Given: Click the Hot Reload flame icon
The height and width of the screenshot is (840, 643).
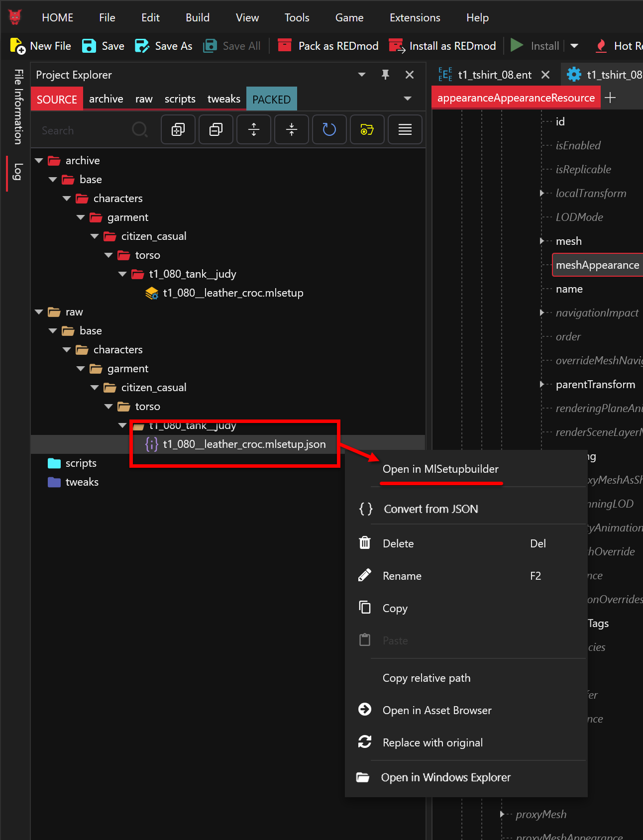Looking at the screenshot, I should (601, 46).
